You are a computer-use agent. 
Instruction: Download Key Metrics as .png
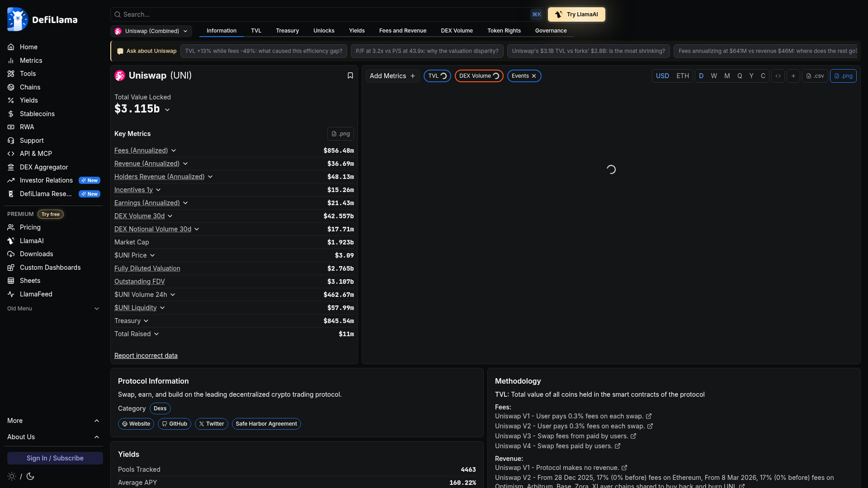340,134
